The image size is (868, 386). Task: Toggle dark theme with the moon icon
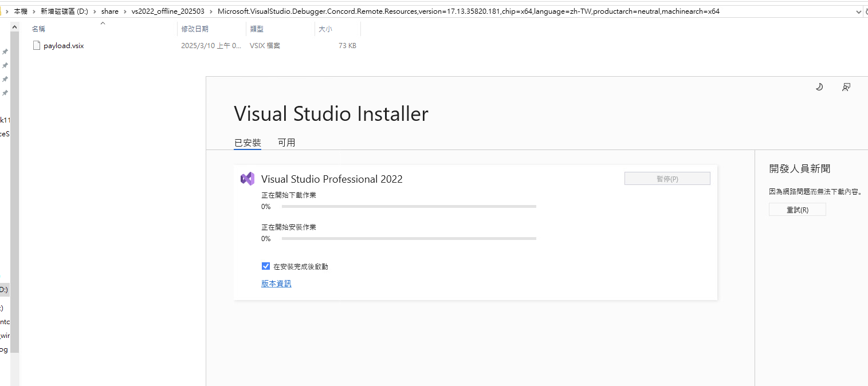click(x=819, y=87)
